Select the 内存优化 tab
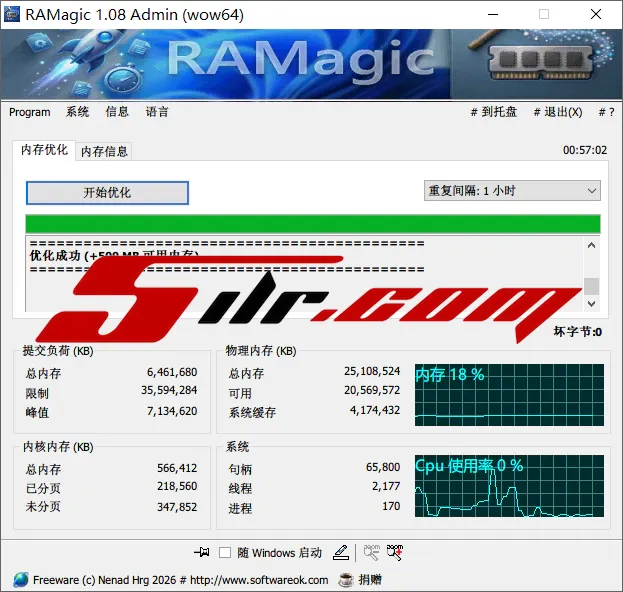The height and width of the screenshot is (592, 623). click(x=44, y=150)
